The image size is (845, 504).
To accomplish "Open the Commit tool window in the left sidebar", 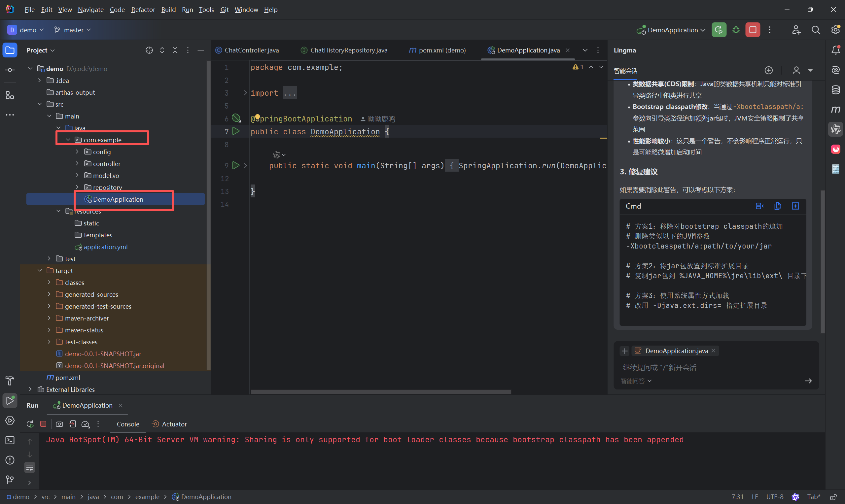I will tap(10, 70).
